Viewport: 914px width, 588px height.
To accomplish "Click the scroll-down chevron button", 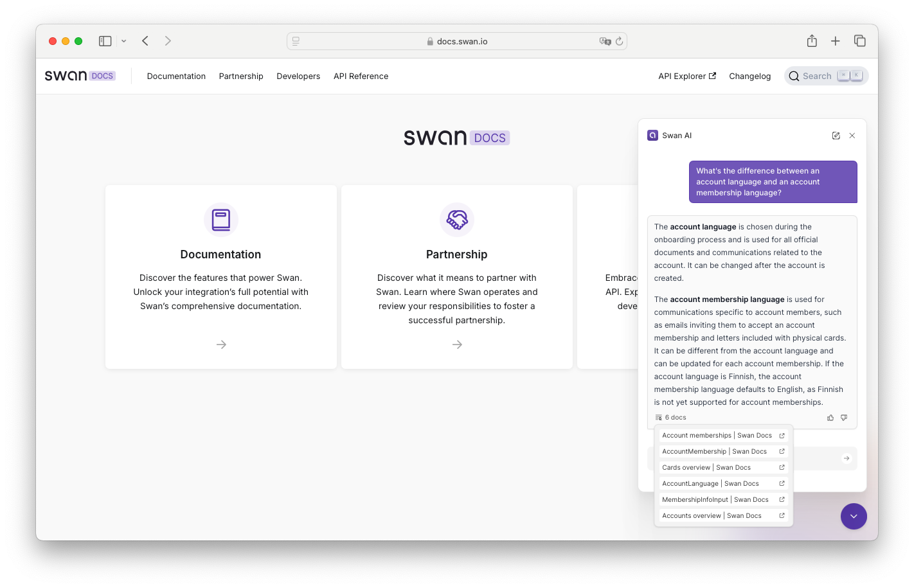I will coord(854,516).
